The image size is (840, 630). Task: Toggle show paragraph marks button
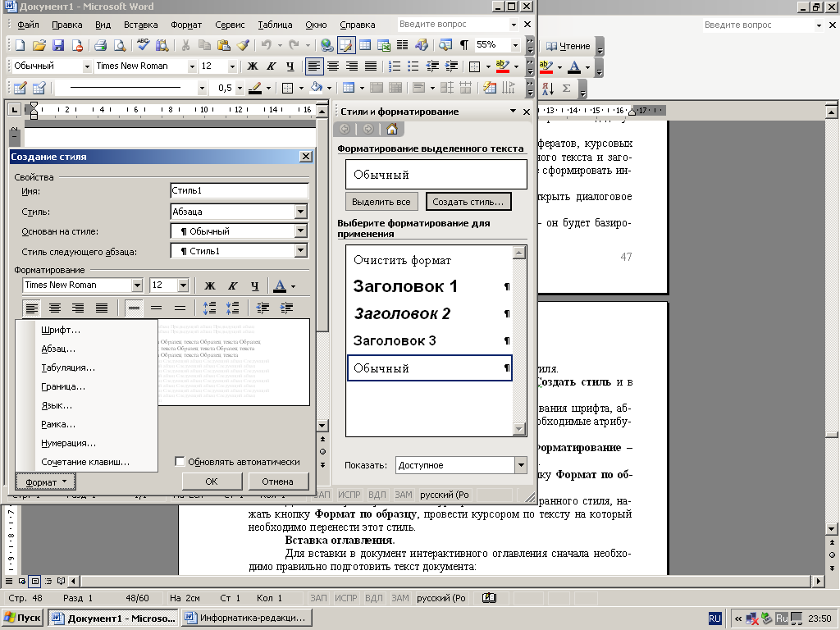464,46
